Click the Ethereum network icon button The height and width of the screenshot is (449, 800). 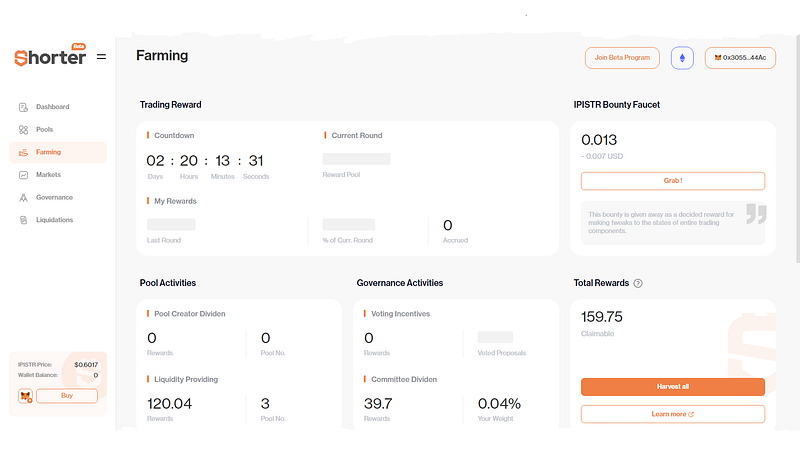pyautogui.click(x=682, y=58)
